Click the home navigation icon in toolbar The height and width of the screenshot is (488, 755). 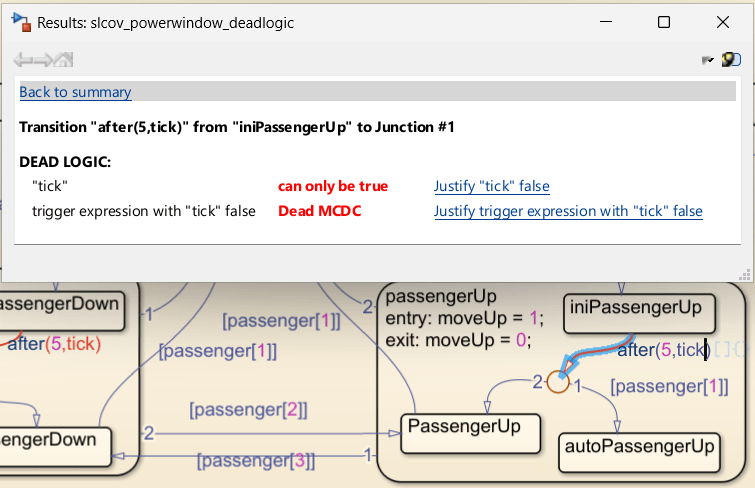[64, 60]
